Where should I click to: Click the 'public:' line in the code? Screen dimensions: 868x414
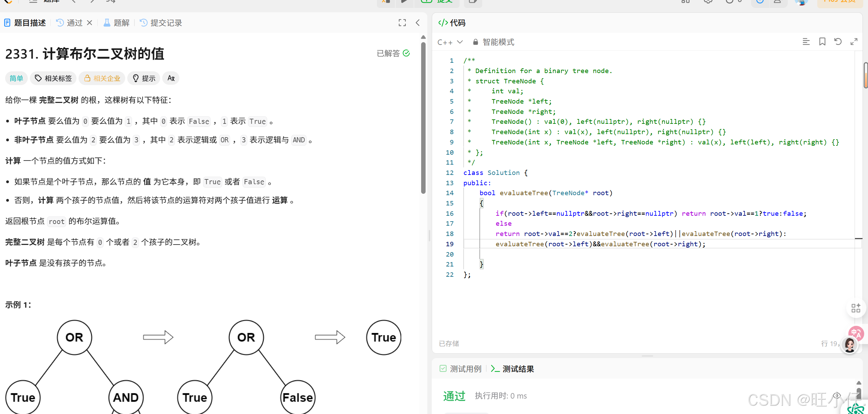click(x=477, y=183)
